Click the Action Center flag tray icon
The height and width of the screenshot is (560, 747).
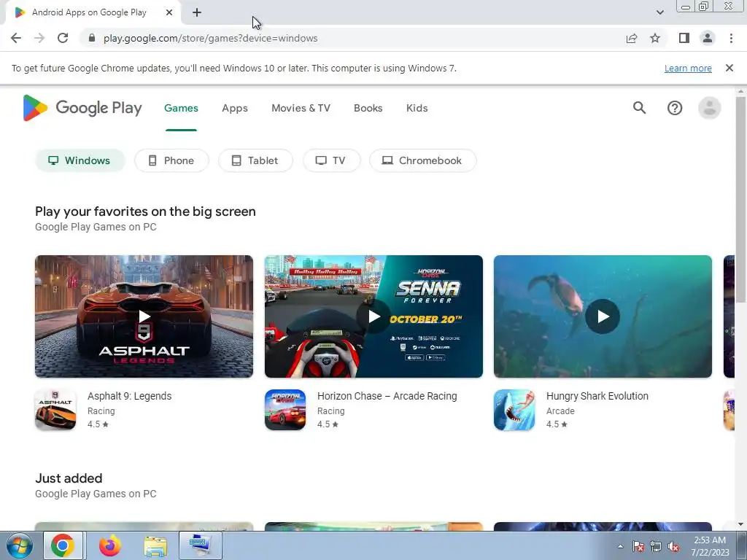point(638,547)
